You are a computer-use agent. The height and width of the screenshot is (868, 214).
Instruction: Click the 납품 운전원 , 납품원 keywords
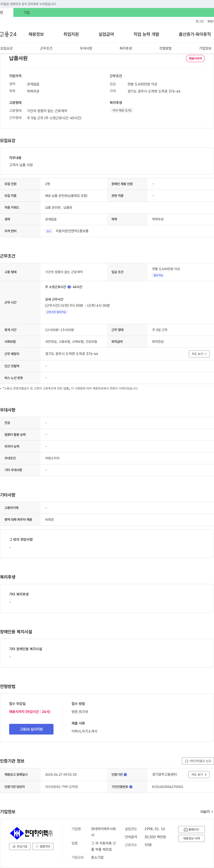point(59,208)
